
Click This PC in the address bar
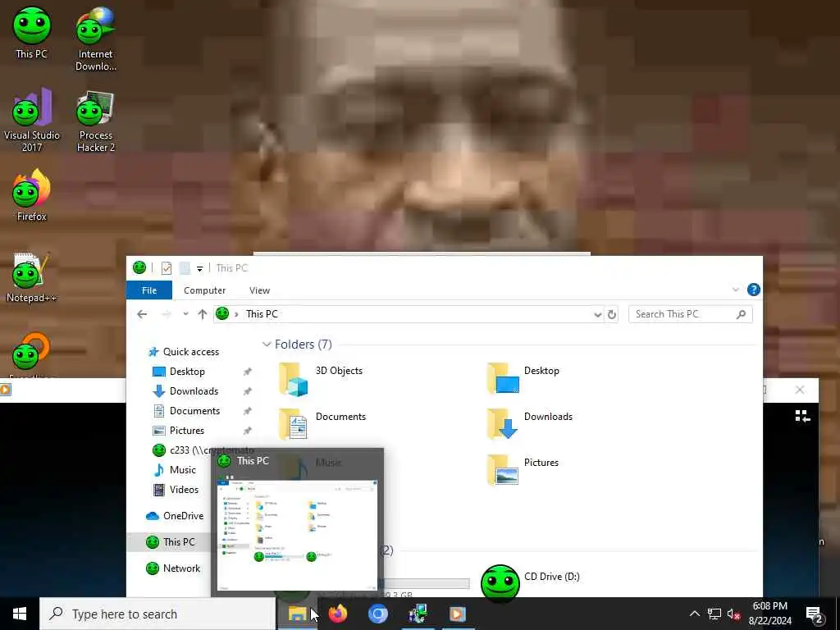pyautogui.click(x=262, y=314)
